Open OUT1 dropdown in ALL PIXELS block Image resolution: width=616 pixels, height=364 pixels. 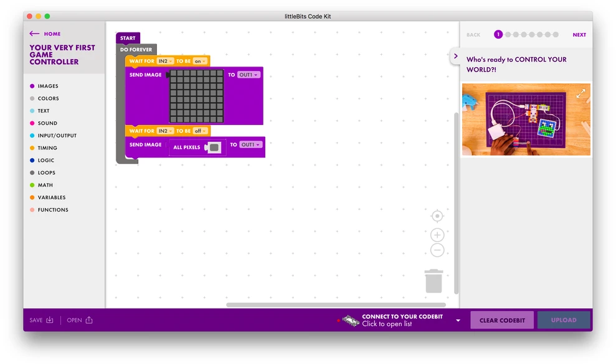[250, 145]
